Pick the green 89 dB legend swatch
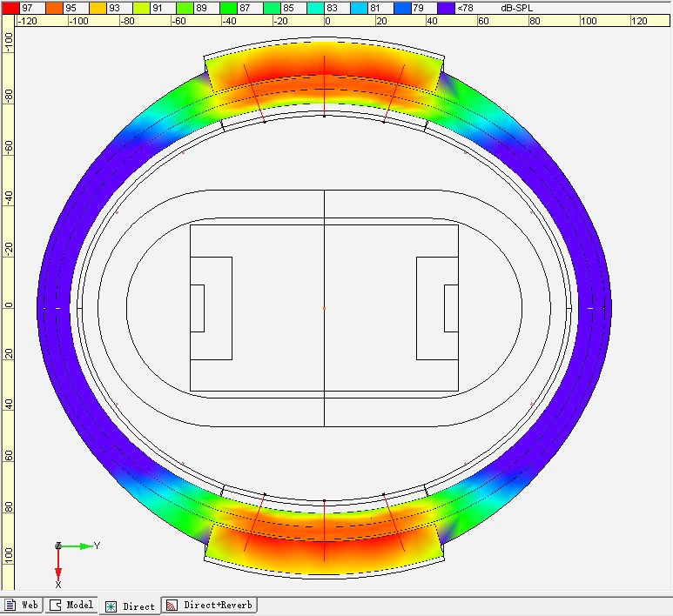 click(x=184, y=8)
